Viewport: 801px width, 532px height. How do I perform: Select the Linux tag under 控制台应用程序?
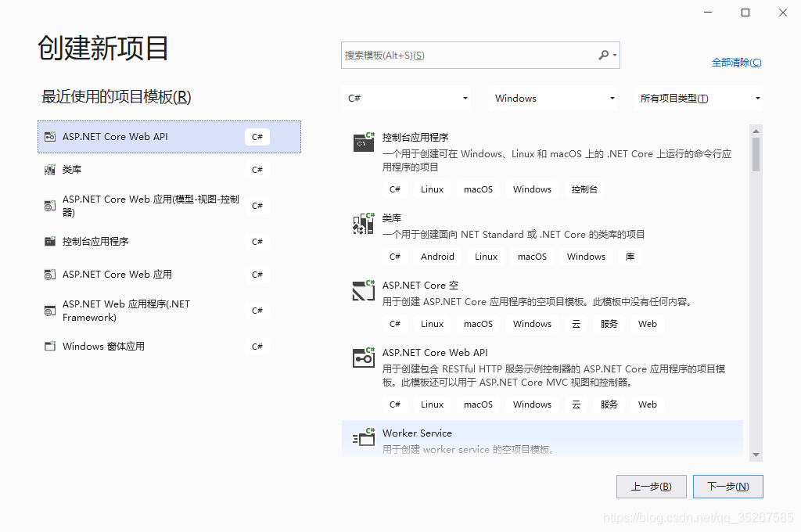[x=431, y=189]
